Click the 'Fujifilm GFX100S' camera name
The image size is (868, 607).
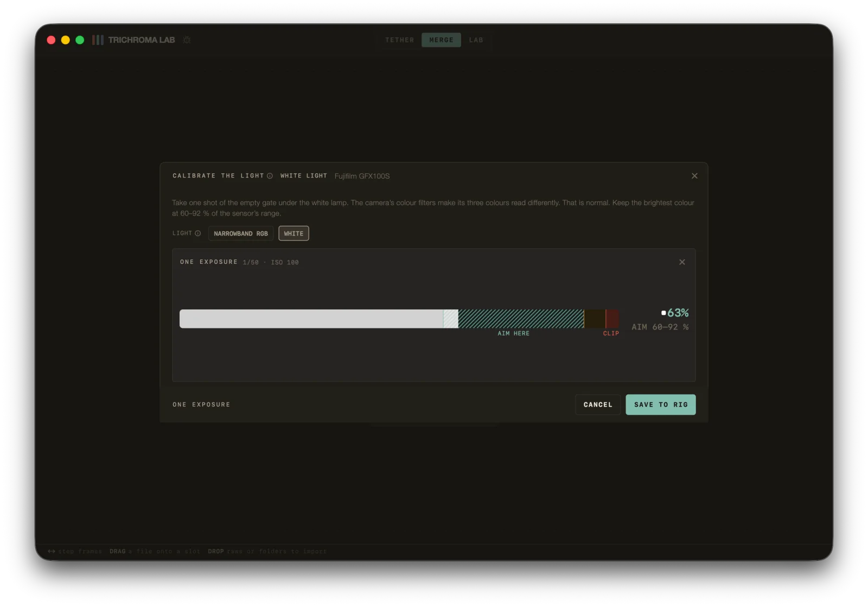[x=362, y=176]
